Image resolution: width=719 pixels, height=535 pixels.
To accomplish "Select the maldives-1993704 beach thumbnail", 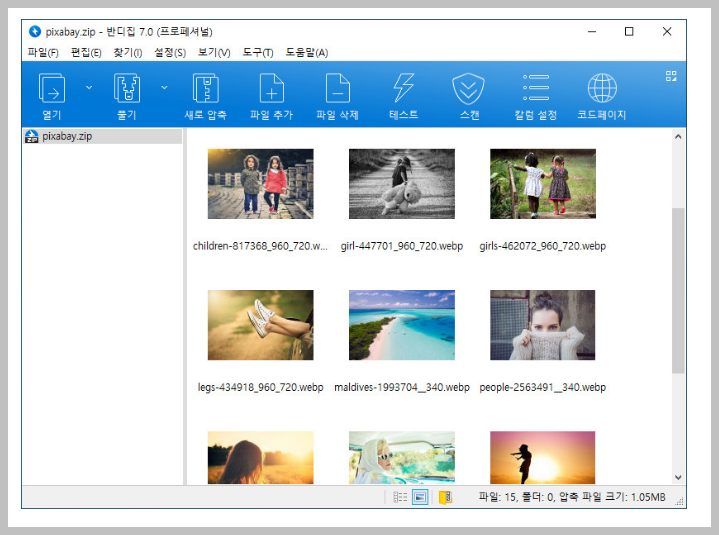I will point(402,325).
